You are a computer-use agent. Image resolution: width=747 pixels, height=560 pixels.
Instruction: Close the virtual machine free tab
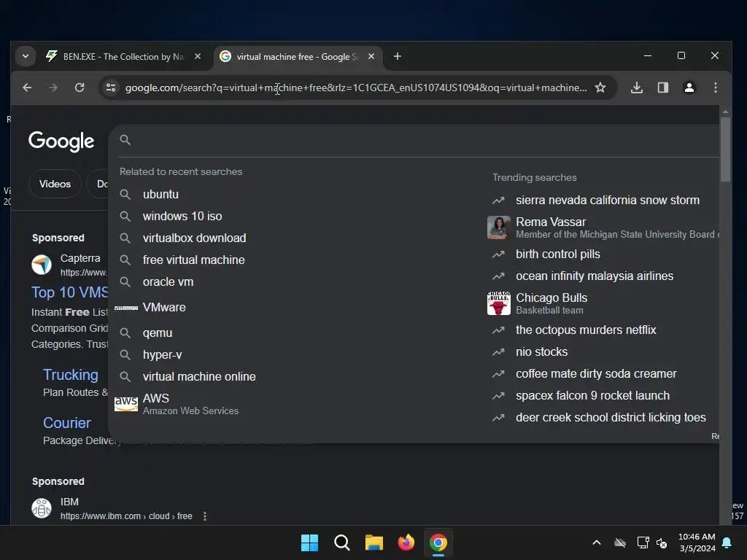coord(371,56)
